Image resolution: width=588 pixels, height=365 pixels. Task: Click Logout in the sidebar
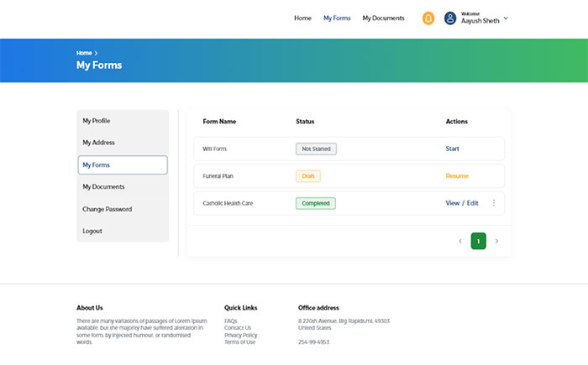coord(92,231)
